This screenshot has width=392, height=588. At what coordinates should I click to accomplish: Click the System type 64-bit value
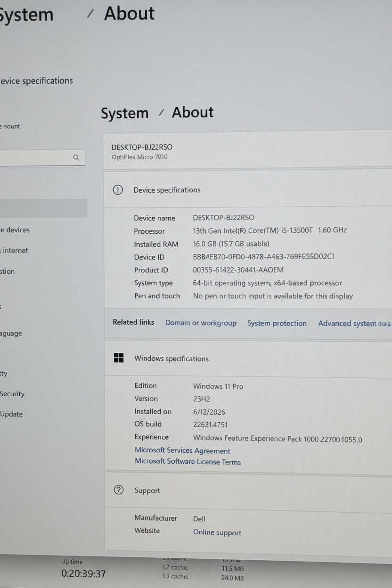pyautogui.click(x=268, y=283)
